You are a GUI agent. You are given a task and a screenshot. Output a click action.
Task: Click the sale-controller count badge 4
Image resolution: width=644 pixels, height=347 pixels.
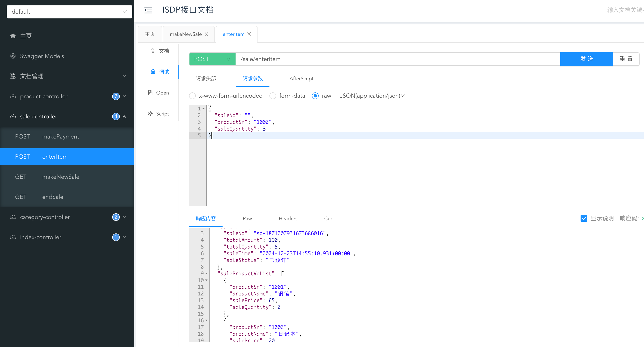point(116,116)
